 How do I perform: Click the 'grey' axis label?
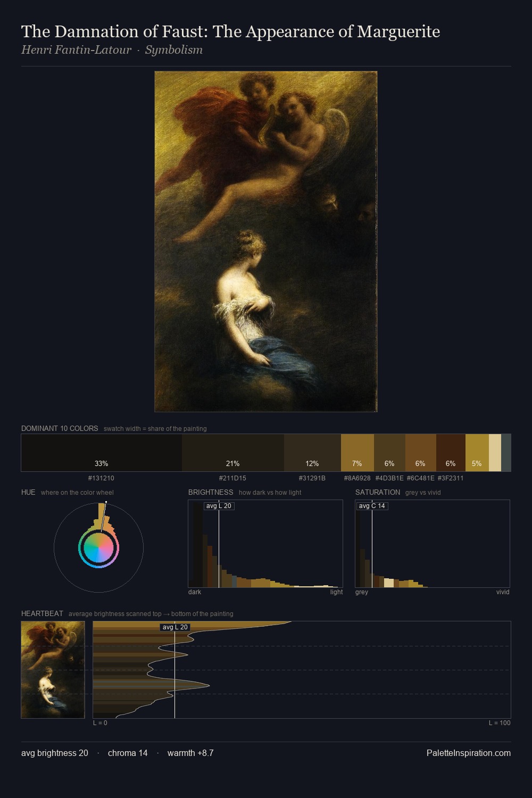click(362, 592)
